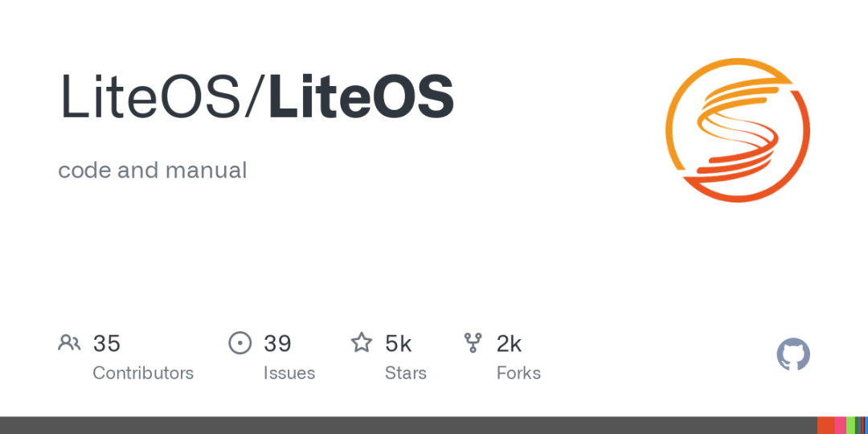The width and height of the screenshot is (868, 434).
Task: Select the dark gray language bar segment
Action: pos(408,425)
